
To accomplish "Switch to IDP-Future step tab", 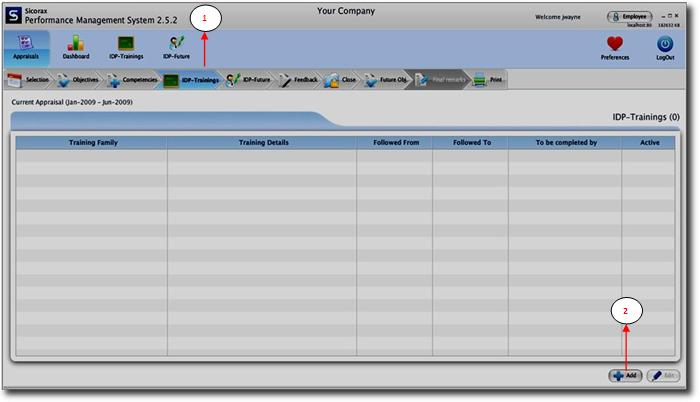I will 250,80.
